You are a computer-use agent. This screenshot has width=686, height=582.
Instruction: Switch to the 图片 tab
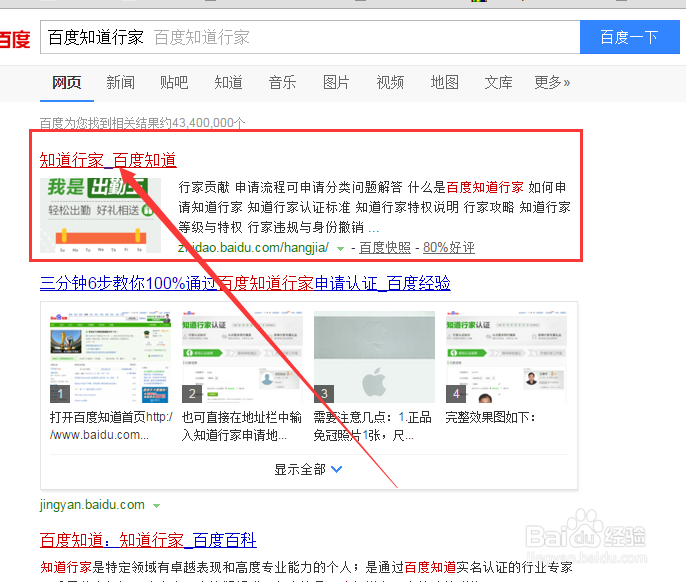pyautogui.click(x=336, y=82)
